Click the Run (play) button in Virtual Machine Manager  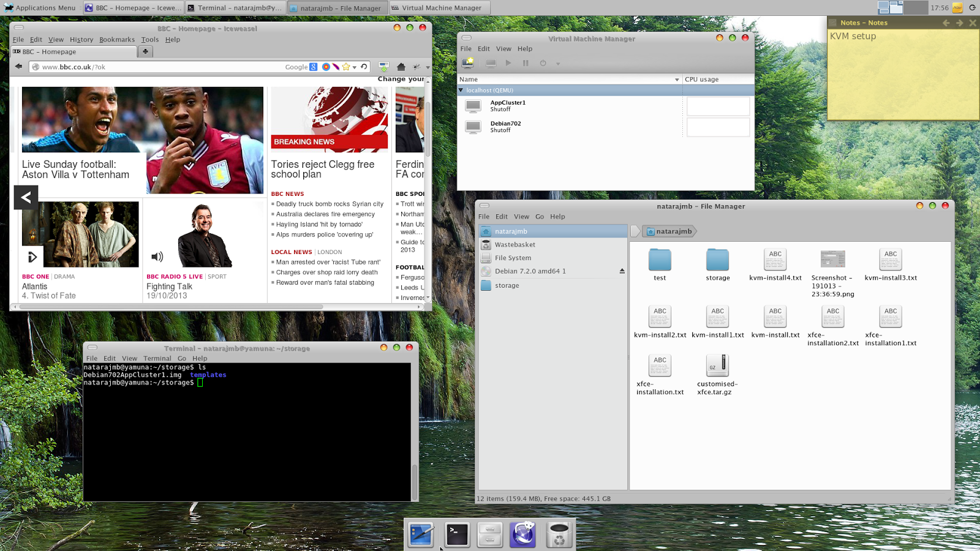(508, 63)
